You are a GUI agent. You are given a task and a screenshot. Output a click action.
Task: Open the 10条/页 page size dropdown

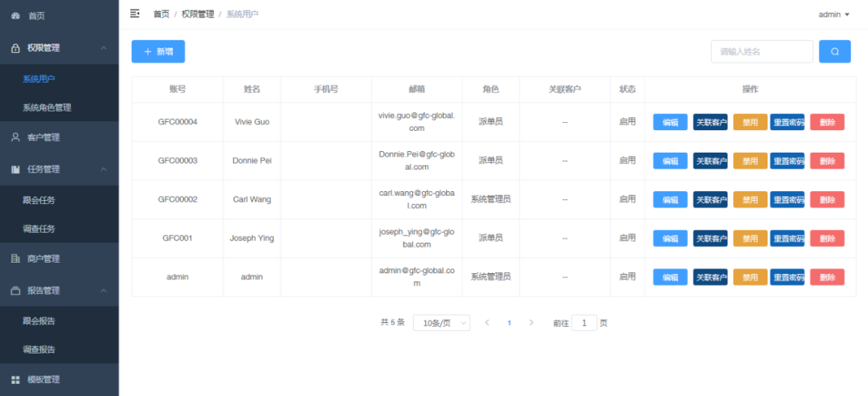(441, 323)
